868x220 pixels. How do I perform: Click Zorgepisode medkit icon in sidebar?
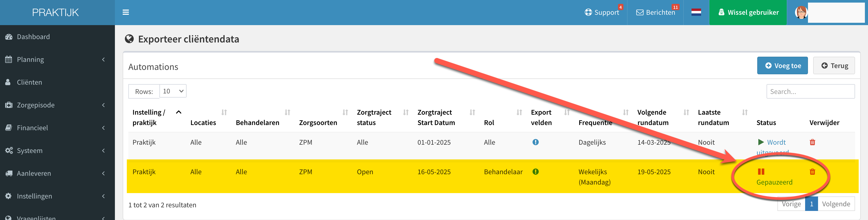(9, 105)
